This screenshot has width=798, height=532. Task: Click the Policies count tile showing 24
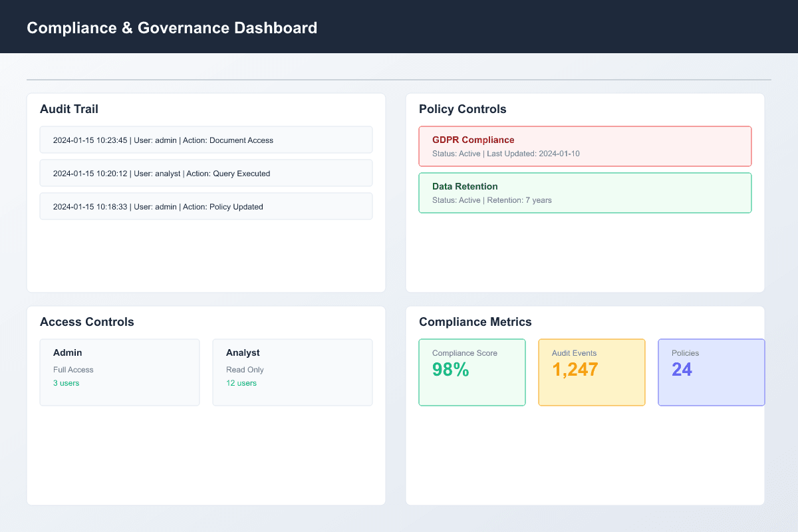[712, 372]
